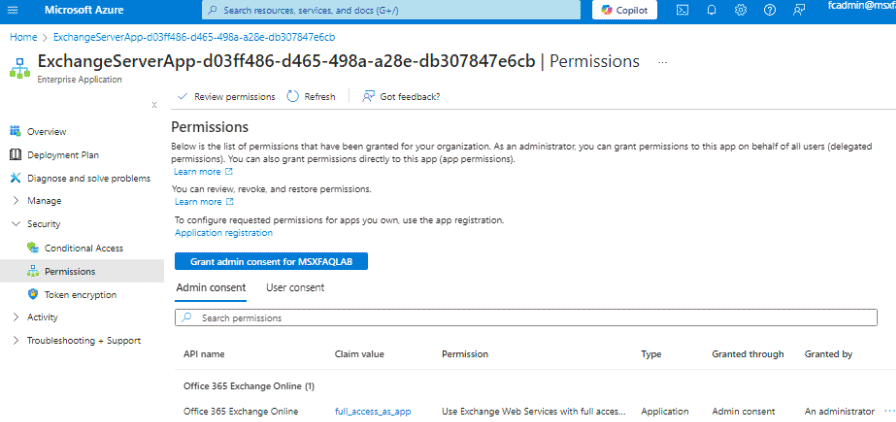Open the Azure portal hamburger menu
896x422 pixels.
(14, 10)
